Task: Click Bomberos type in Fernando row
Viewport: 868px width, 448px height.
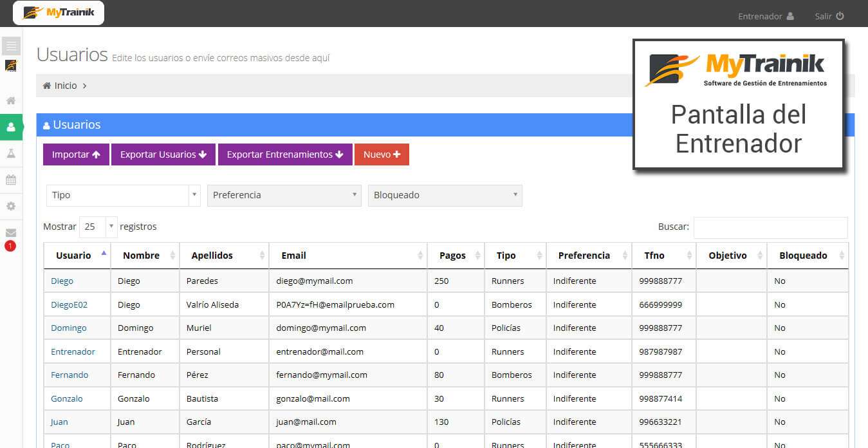Action: [512, 375]
